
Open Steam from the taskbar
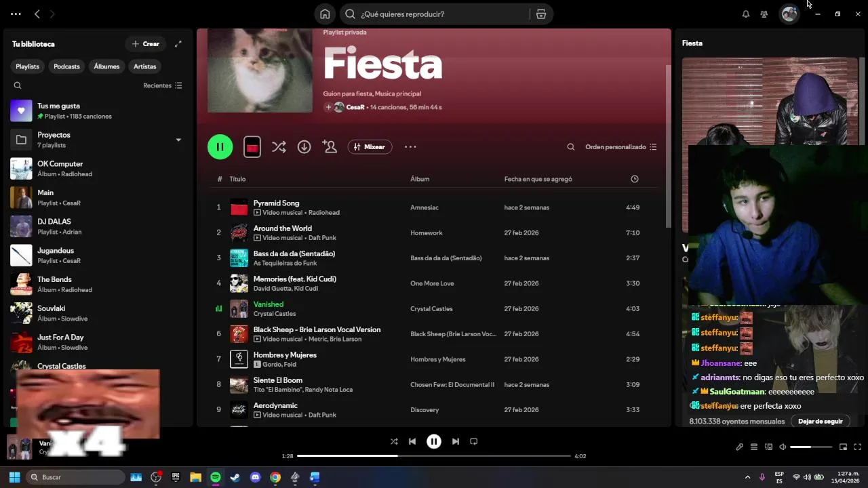(x=235, y=477)
